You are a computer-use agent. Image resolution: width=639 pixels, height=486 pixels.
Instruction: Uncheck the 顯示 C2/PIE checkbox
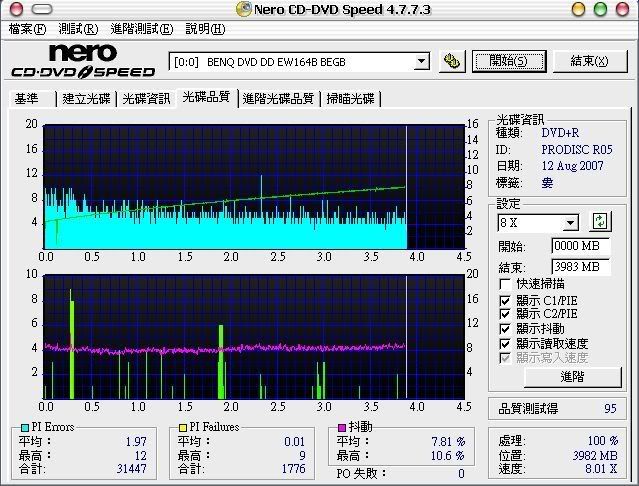point(505,314)
